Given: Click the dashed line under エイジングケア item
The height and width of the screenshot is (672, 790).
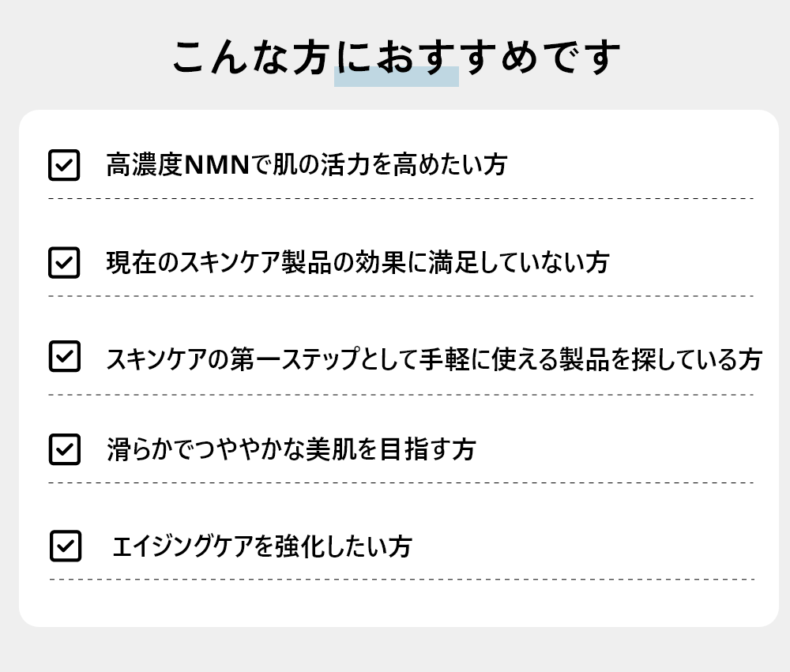Looking at the screenshot, I should tap(401, 580).
